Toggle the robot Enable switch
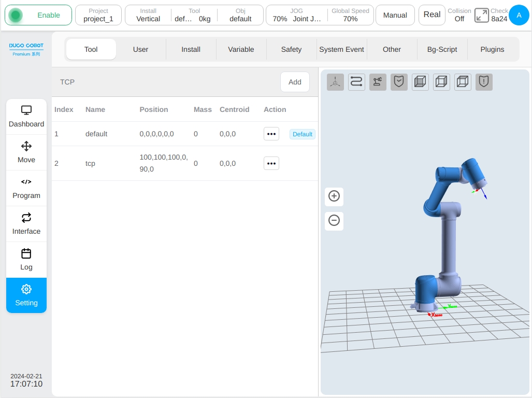 point(38,15)
